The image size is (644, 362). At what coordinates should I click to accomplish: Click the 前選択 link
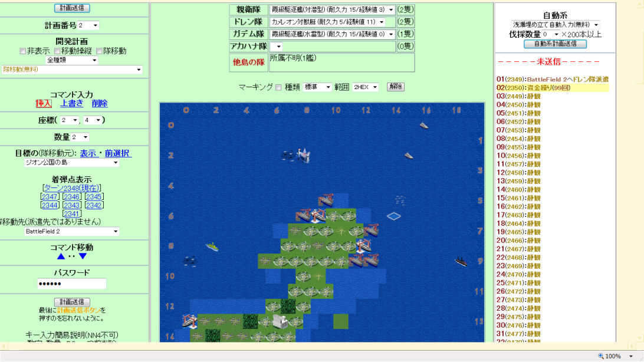coord(117,153)
